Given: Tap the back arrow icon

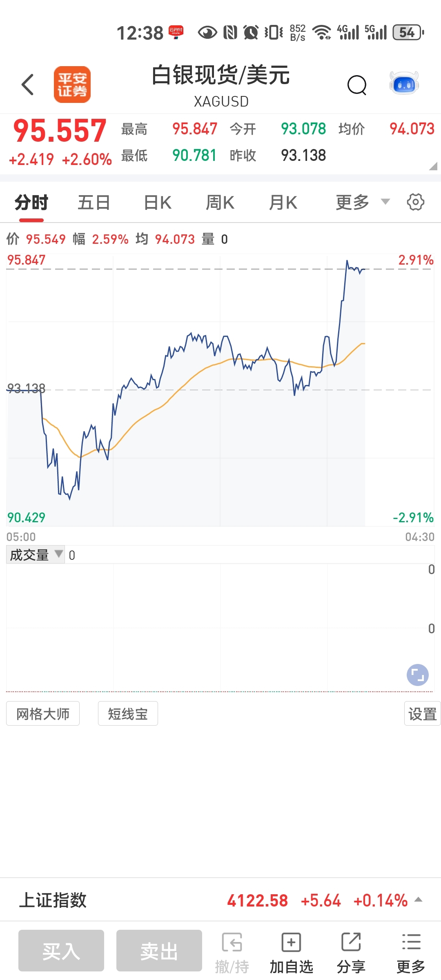Looking at the screenshot, I should pos(28,85).
